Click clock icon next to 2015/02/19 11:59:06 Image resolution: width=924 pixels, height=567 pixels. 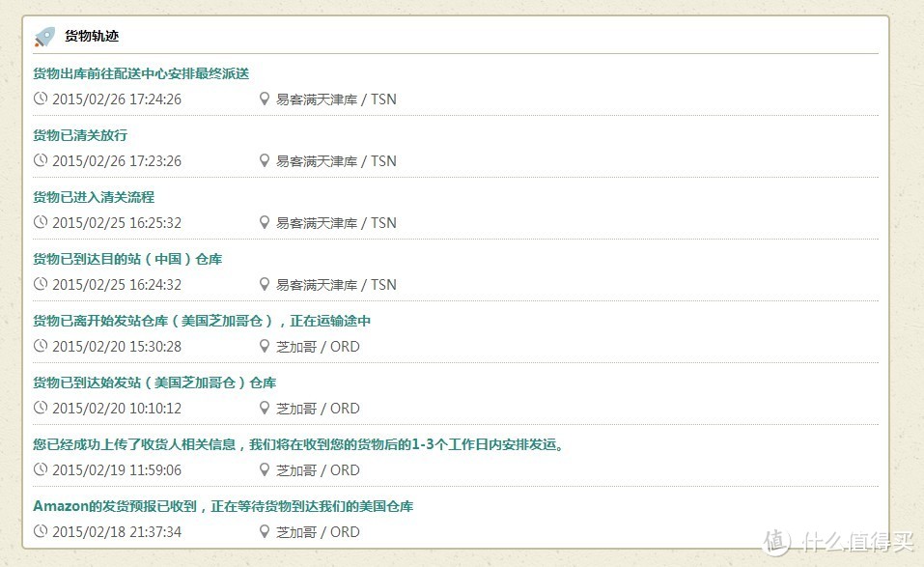[41, 469]
